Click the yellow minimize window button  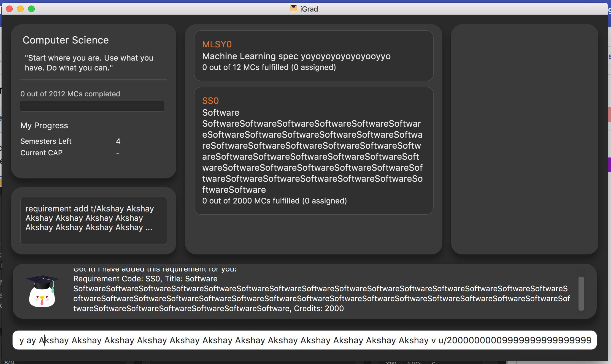pos(20,9)
